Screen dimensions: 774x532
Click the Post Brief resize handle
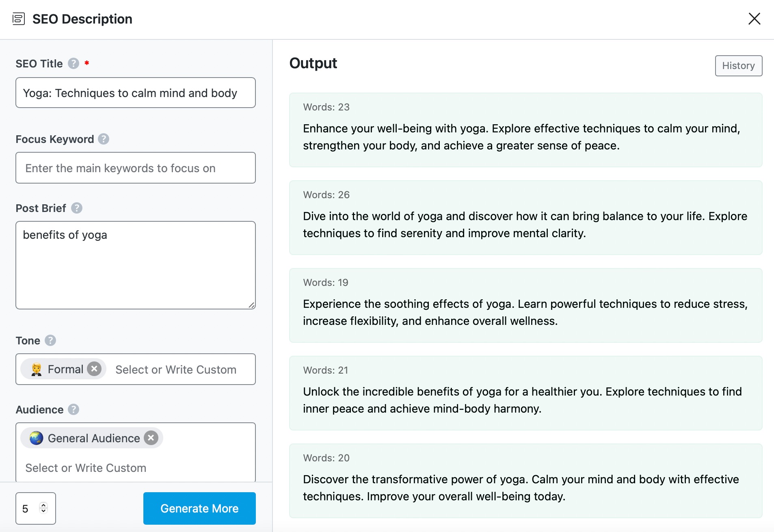252,305
